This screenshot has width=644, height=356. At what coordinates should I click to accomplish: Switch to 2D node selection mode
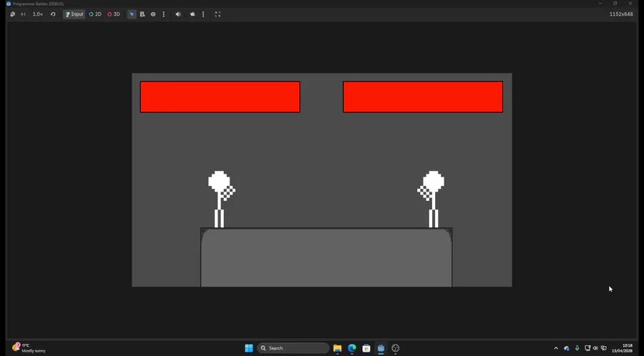[95, 14]
